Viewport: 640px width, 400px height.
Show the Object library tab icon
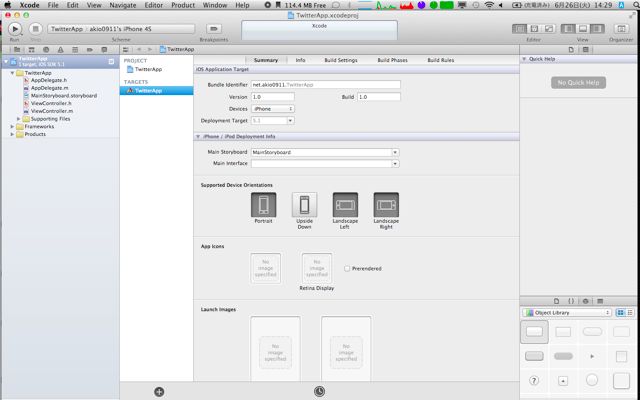[586, 301]
